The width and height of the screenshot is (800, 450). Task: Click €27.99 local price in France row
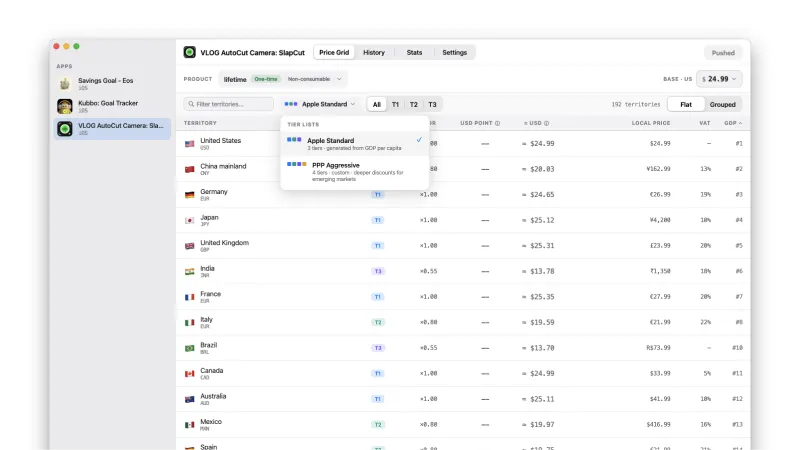tap(660, 296)
